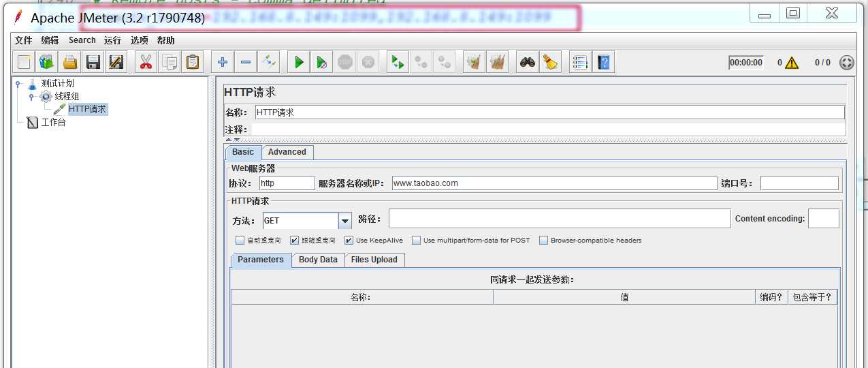868x368 pixels.
Task: Open the 方法 GET dropdown
Action: (x=345, y=221)
